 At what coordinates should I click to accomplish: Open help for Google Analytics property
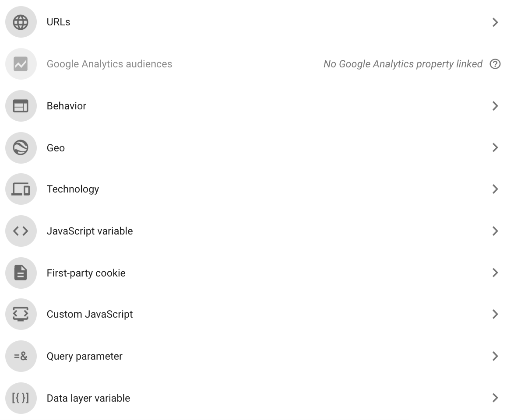coord(495,64)
